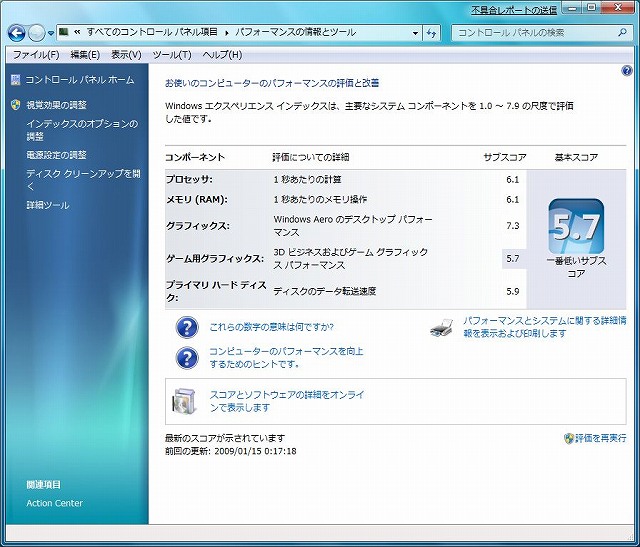Click the shield icon beside 評価を再実行
This screenshot has width=640, height=547.
[x=569, y=438]
